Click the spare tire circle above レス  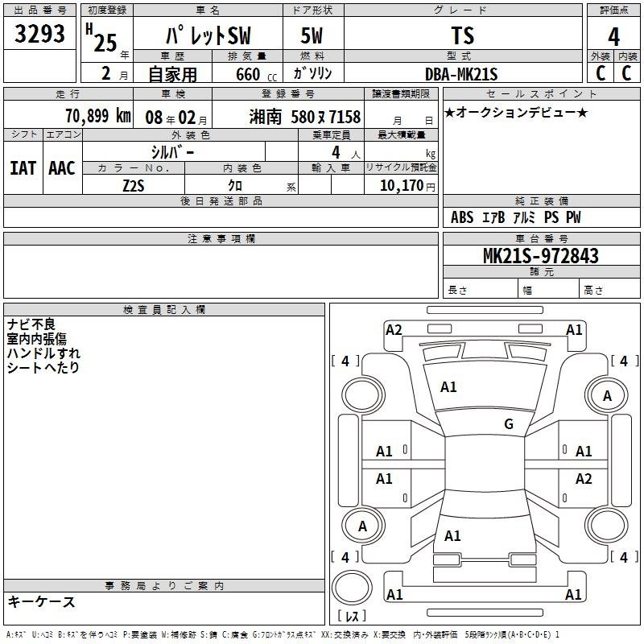pyautogui.click(x=352, y=588)
